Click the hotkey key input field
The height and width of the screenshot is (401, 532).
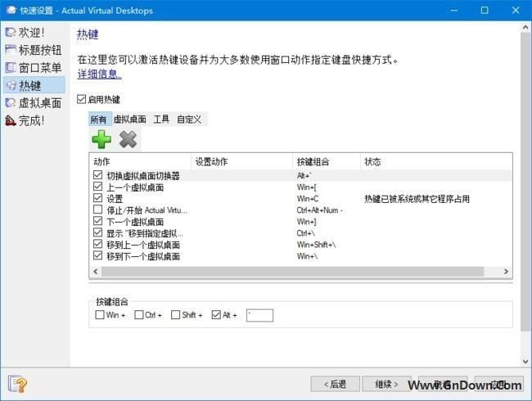point(259,315)
